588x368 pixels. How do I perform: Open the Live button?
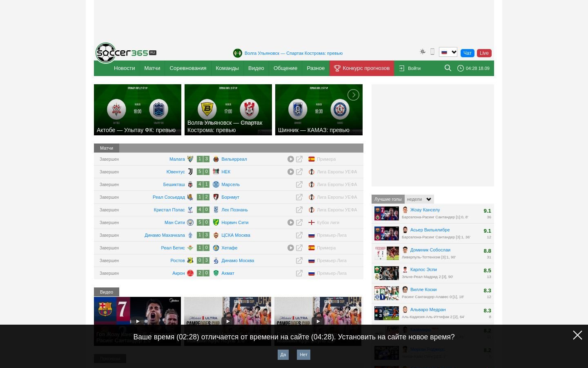484,53
